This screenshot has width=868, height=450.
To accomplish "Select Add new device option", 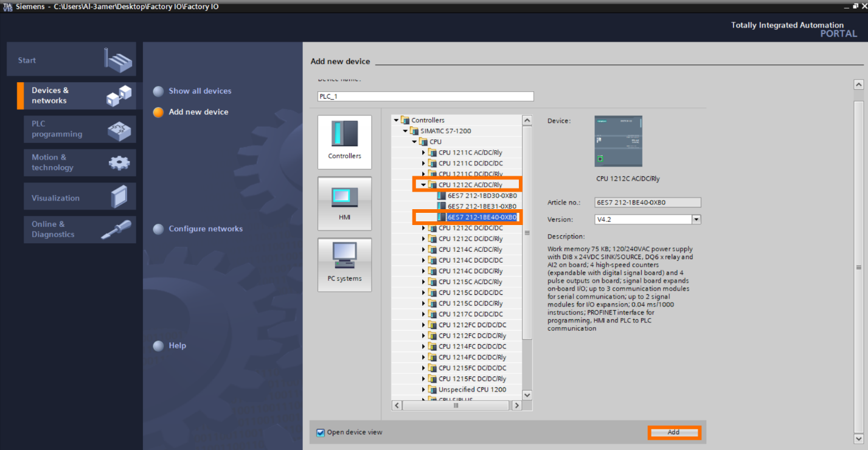I will tap(198, 112).
